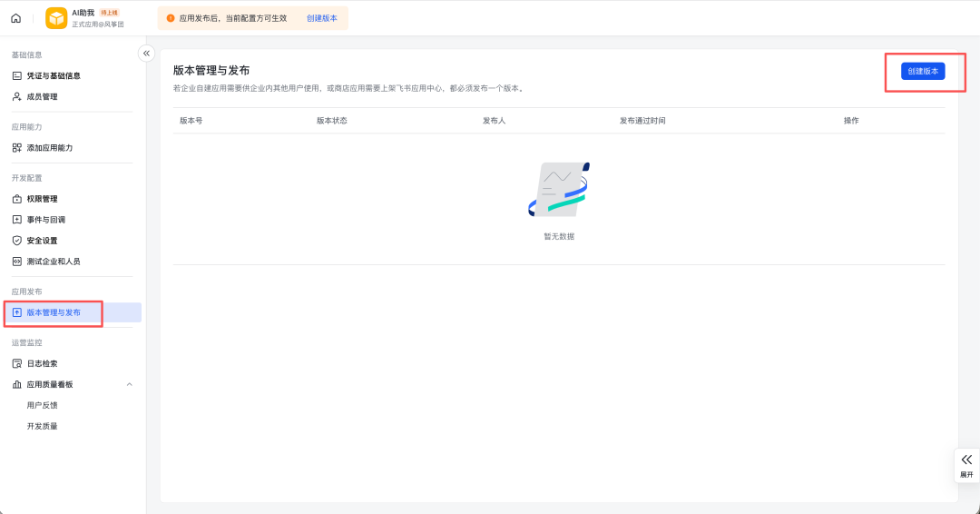Collapse the 应用质量看板 submenu chevron
Image resolution: width=980 pixels, height=514 pixels.
pos(130,384)
